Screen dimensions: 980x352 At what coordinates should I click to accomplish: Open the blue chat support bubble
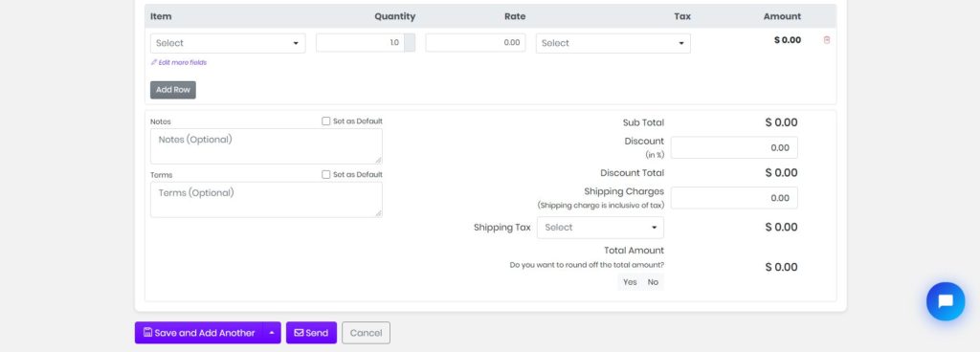click(945, 301)
